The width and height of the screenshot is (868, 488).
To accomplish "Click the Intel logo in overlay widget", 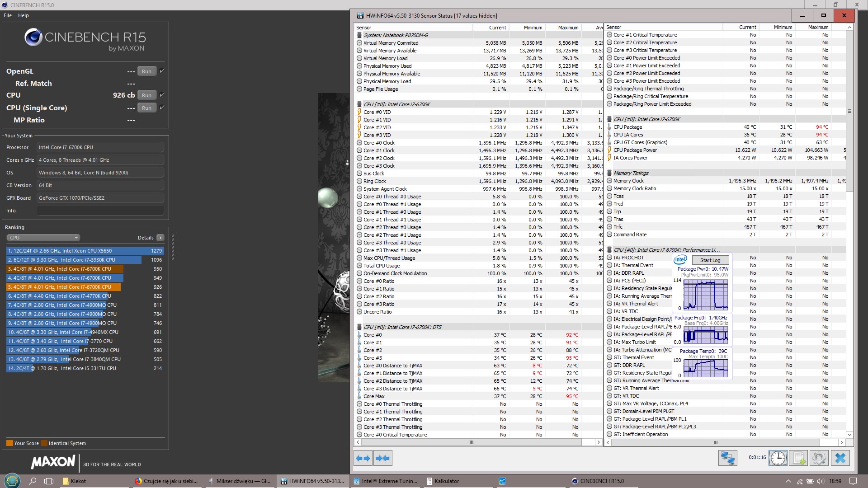I will [680, 260].
